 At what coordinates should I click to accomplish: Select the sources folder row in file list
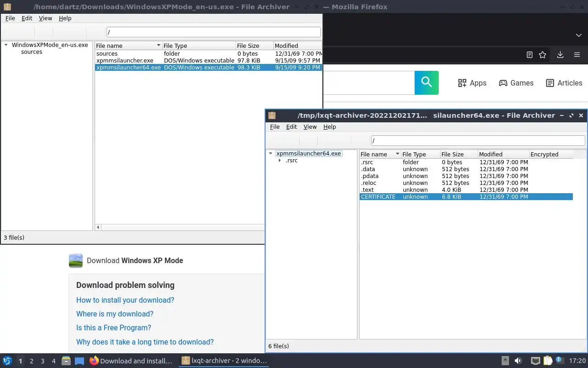click(209, 53)
